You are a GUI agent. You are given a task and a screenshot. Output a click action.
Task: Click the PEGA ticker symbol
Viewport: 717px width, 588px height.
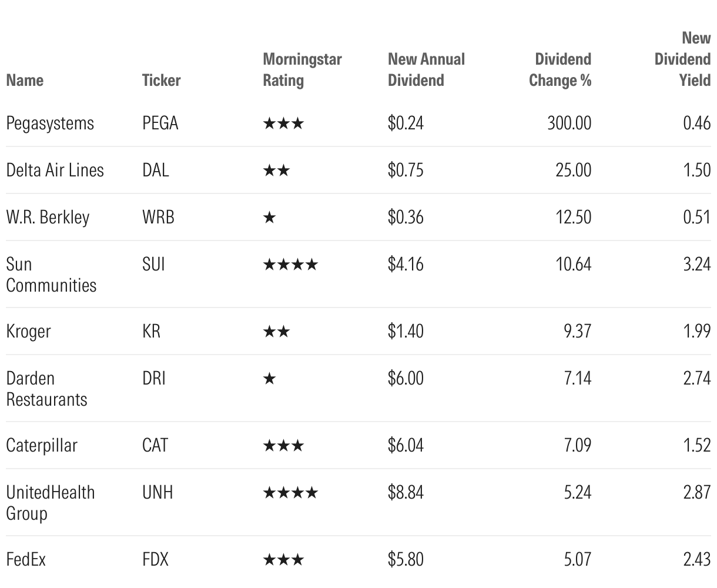click(160, 123)
